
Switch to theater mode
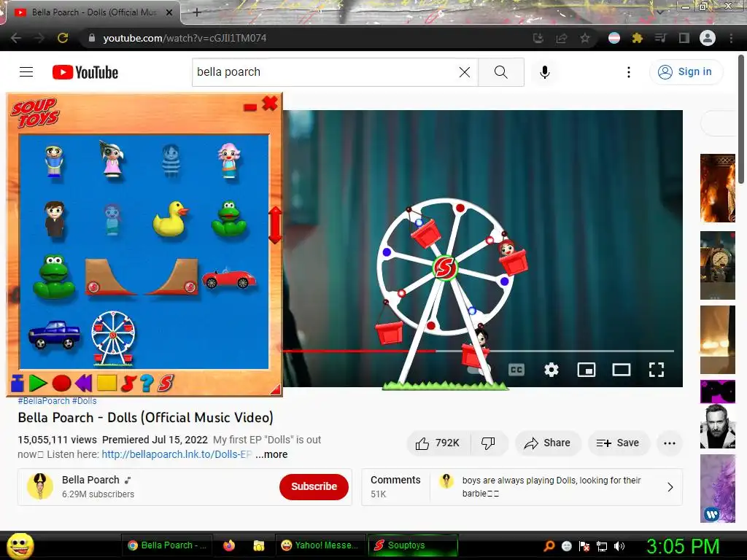point(622,370)
